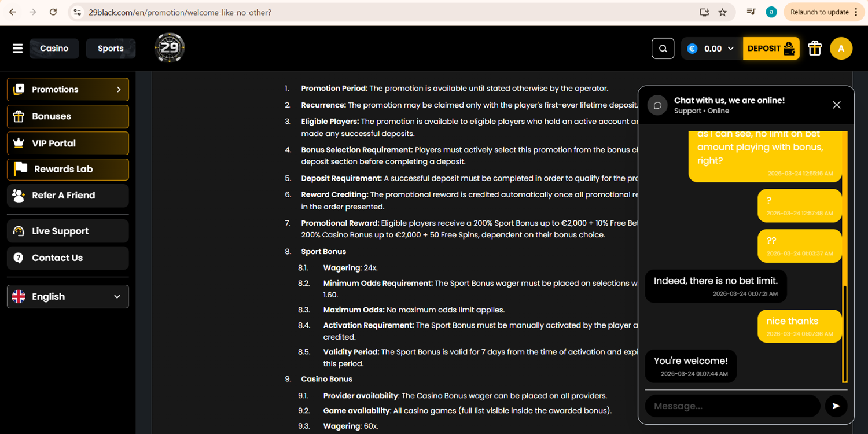The image size is (868, 434).
Task: Open Live Support from sidebar
Action: [x=68, y=231]
